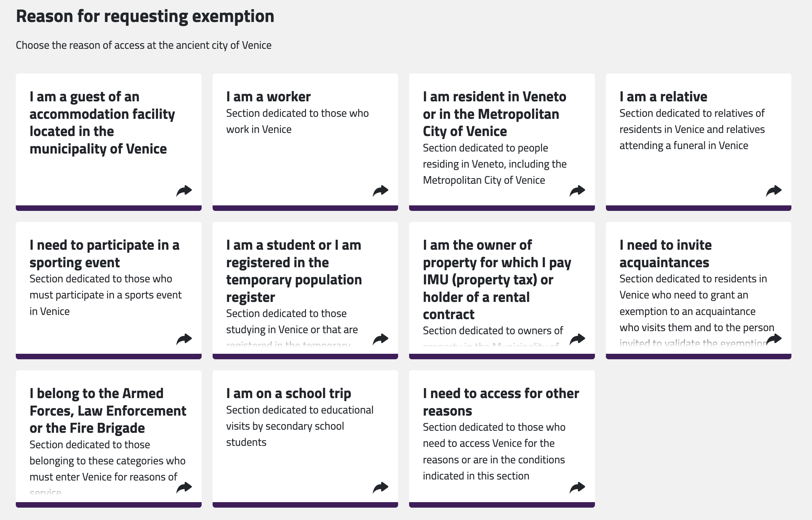Click the arrow icon on worker card
Viewport: 812px width, 520px height.
[381, 191]
